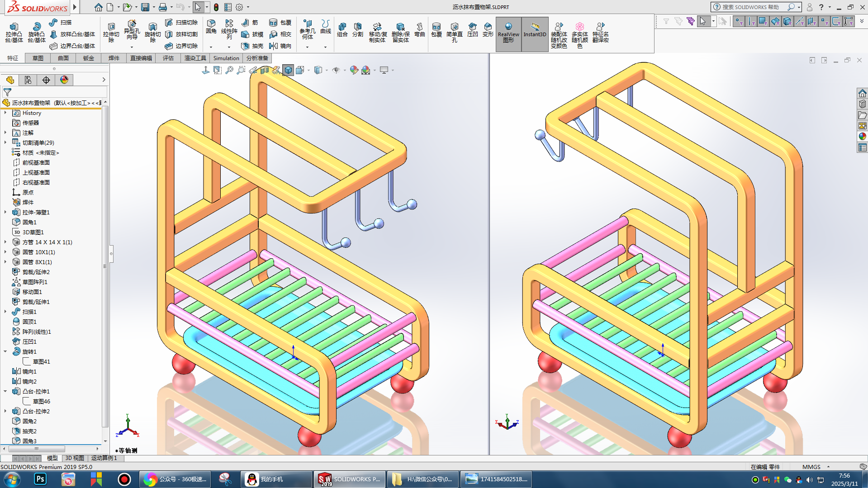Click the save disk icon
This screenshot has height=488, width=868.
[x=145, y=7]
